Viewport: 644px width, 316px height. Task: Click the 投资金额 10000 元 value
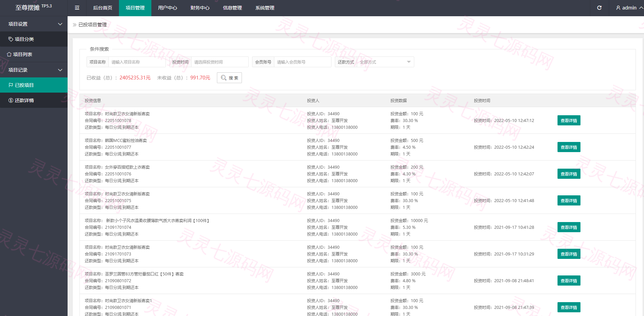pos(419,221)
